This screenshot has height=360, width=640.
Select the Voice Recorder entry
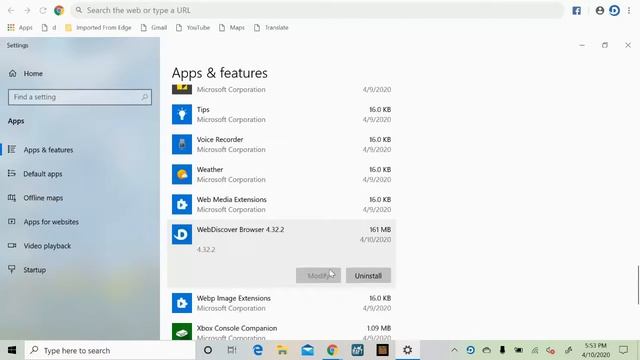point(281,144)
